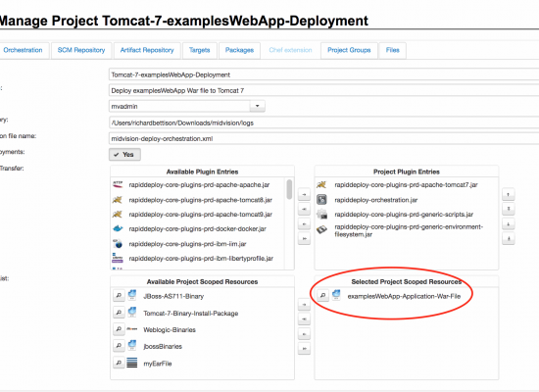Open the Artifact Repository tab
This screenshot has width=539, height=392.
(x=147, y=50)
